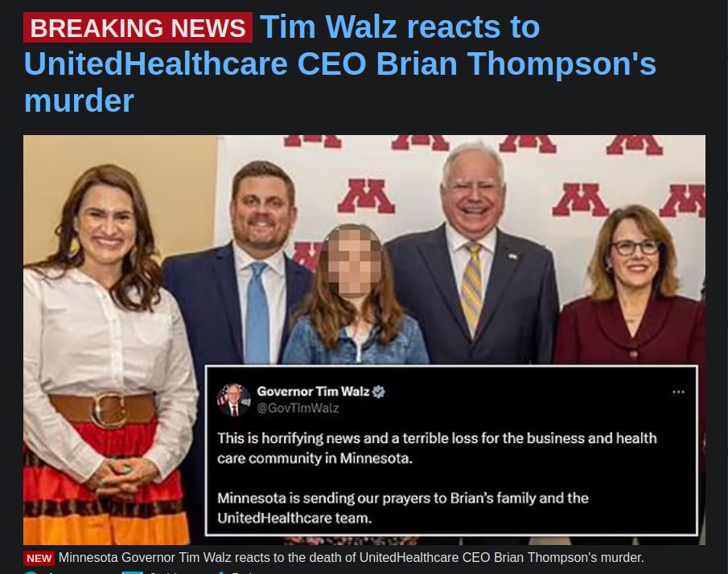
Task: Click the flag lapel pin on the suit
Action: 512,256
